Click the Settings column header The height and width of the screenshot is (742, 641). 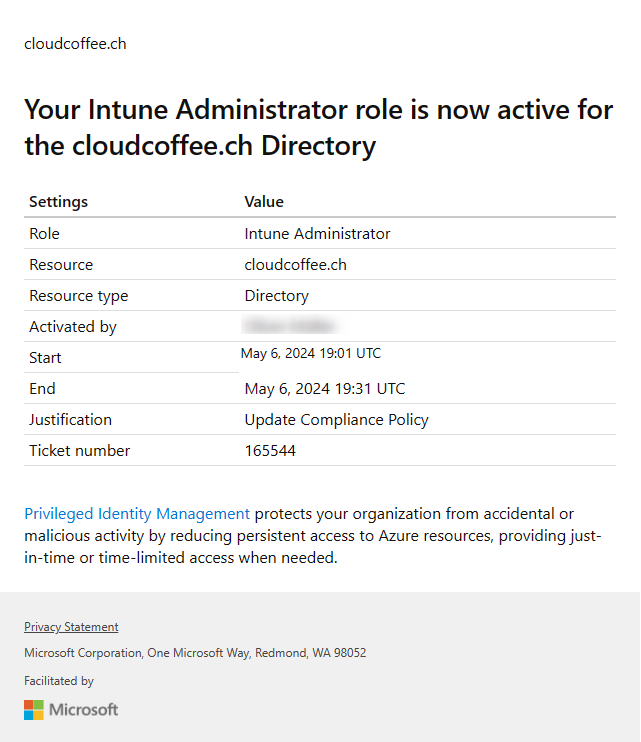59,202
